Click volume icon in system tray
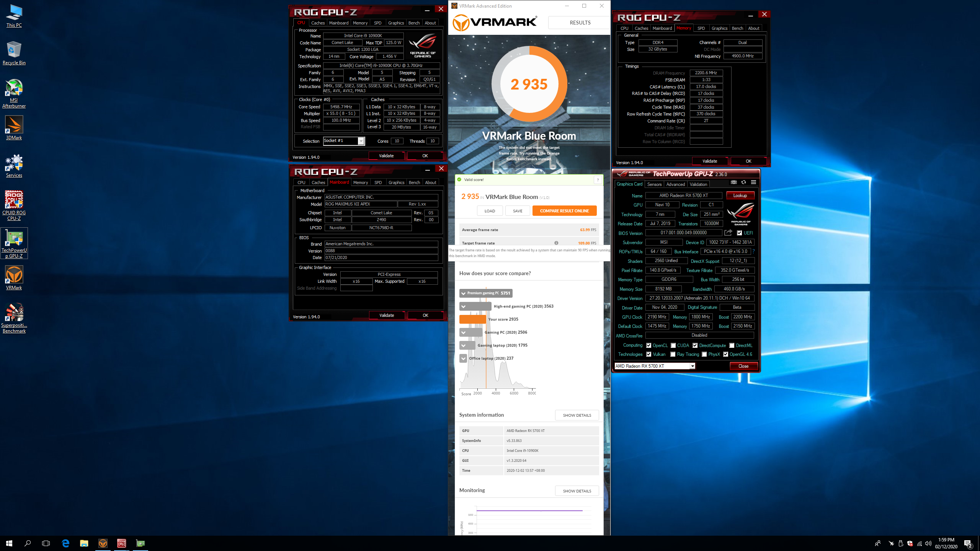 pyautogui.click(x=928, y=543)
